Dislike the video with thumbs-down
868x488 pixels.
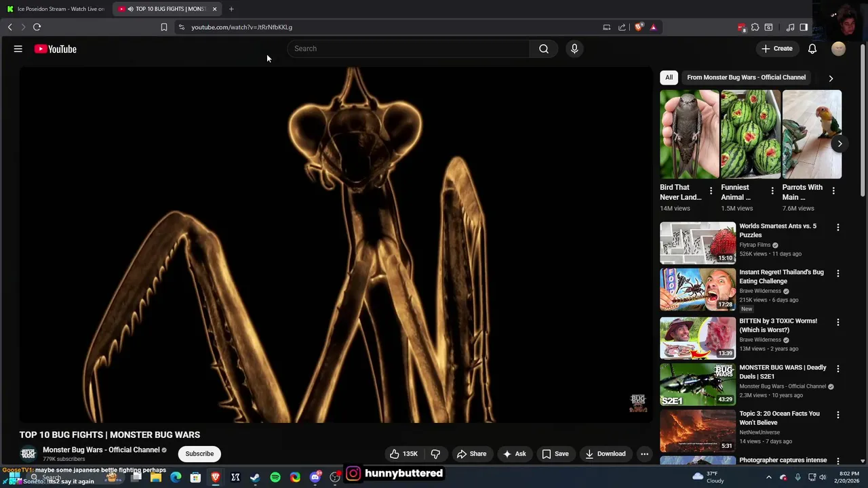(435, 453)
